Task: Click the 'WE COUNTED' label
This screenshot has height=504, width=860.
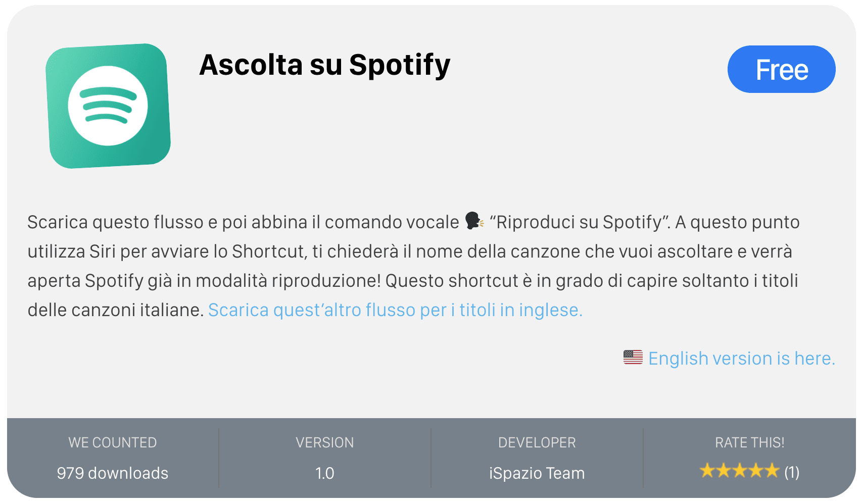Action: pos(113,442)
